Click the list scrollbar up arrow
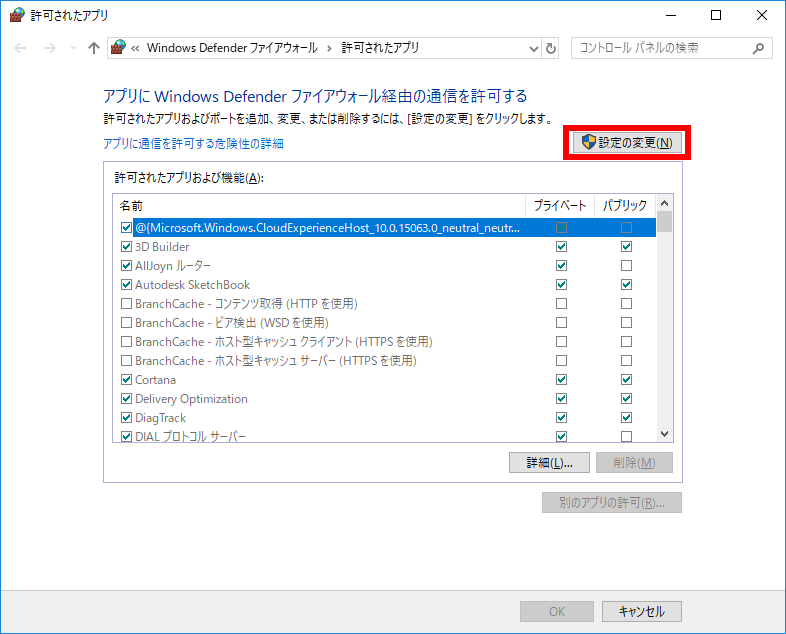The height and width of the screenshot is (634, 786). click(x=665, y=203)
